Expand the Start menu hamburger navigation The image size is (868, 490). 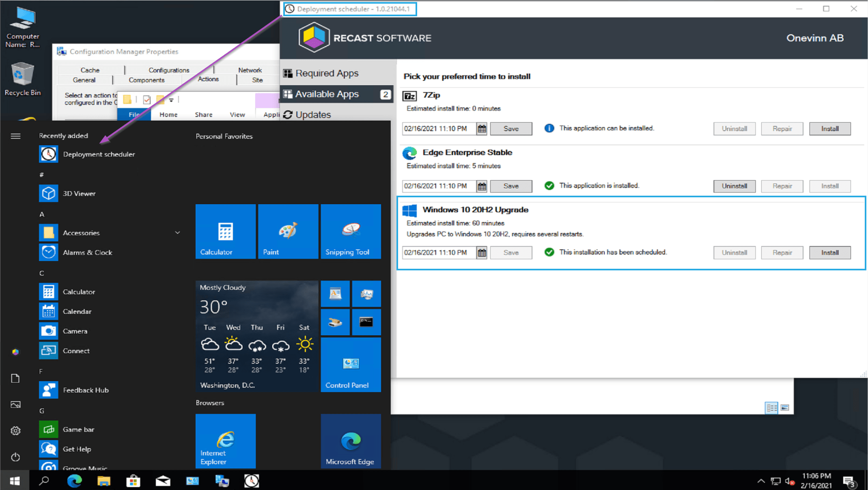click(15, 136)
